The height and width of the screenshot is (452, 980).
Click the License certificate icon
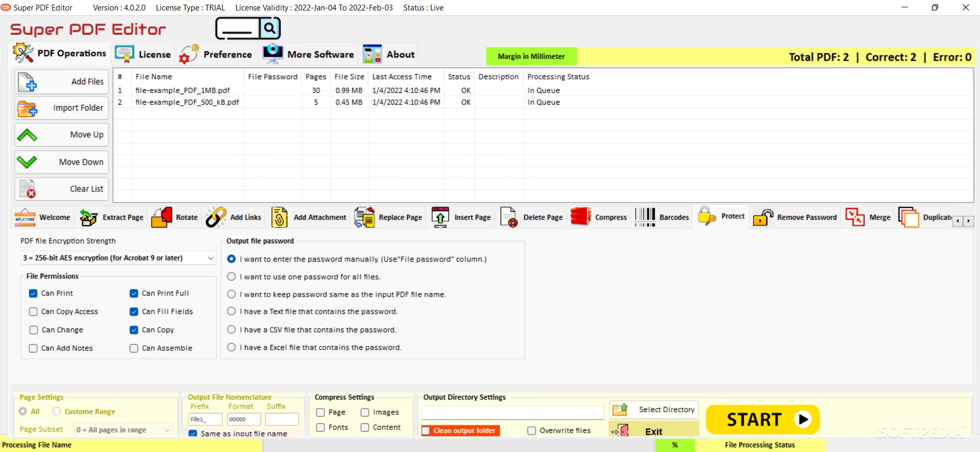click(x=125, y=54)
